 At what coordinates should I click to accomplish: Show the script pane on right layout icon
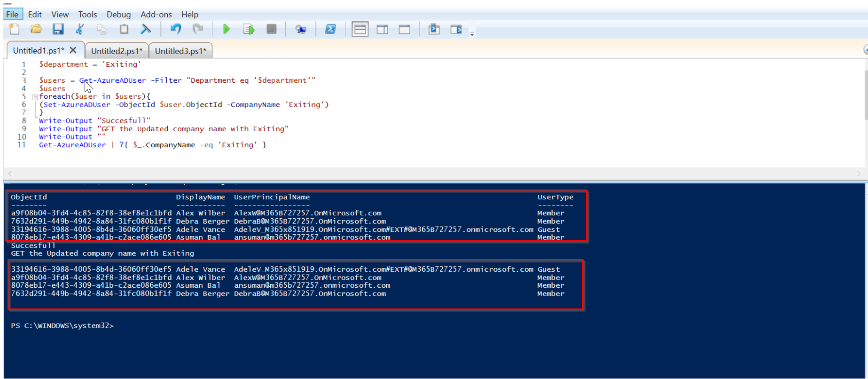tap(383, 30)
